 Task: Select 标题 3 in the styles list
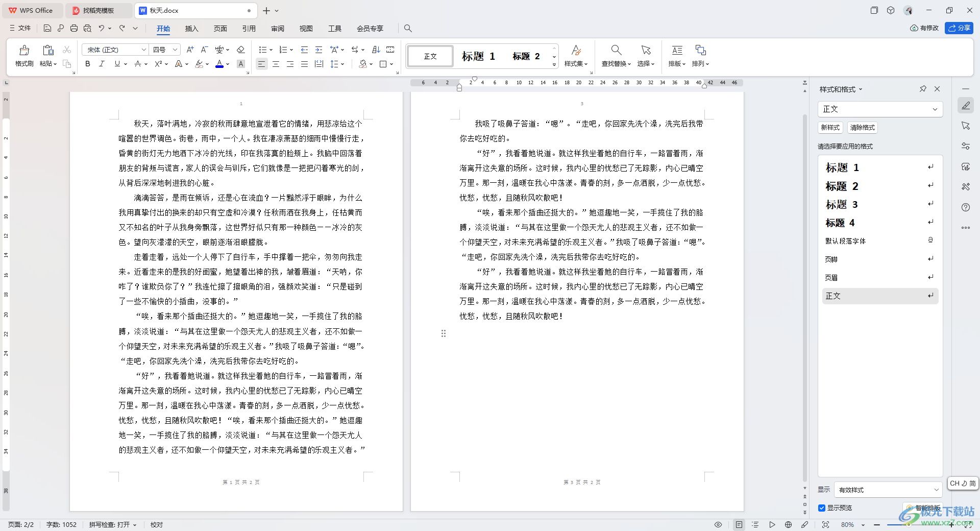click(x=880, y=204)
